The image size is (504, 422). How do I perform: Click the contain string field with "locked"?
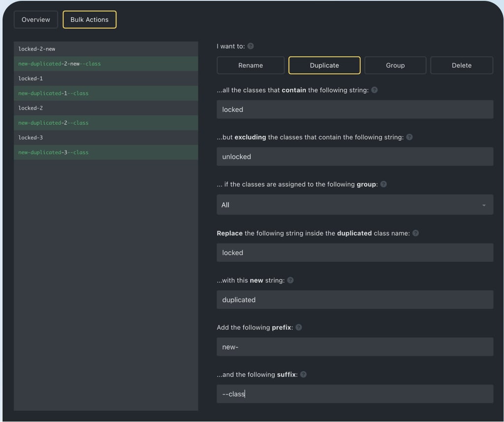[x=355, y=110]
